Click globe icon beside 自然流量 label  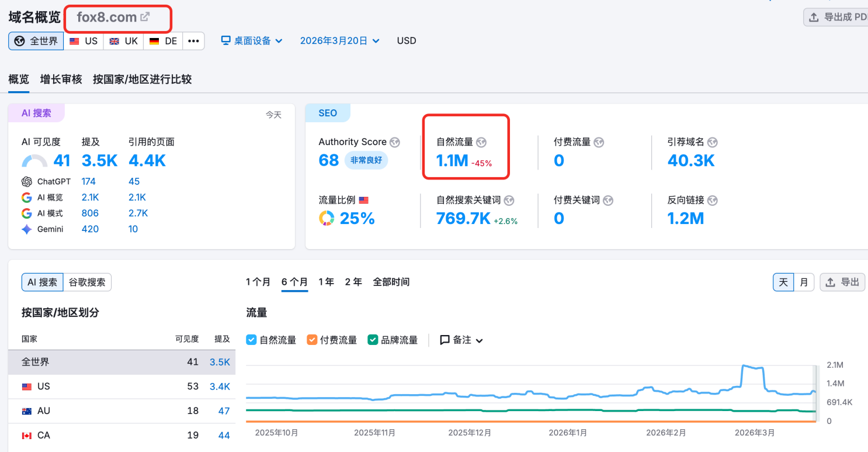(481, 142)
